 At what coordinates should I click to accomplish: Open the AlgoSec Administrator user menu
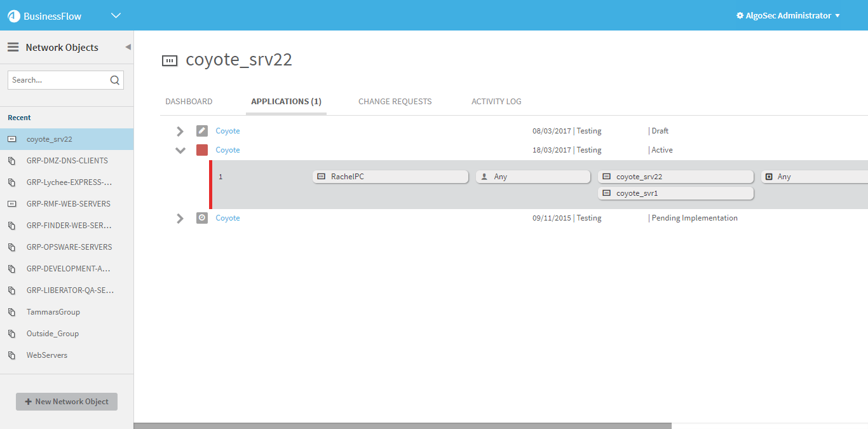[x=788, y=16]
